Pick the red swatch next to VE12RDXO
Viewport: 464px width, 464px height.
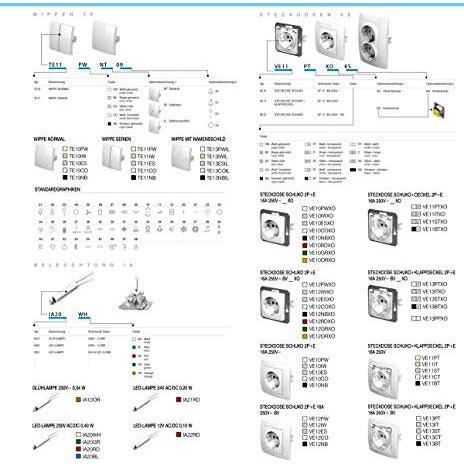(304, 321)
